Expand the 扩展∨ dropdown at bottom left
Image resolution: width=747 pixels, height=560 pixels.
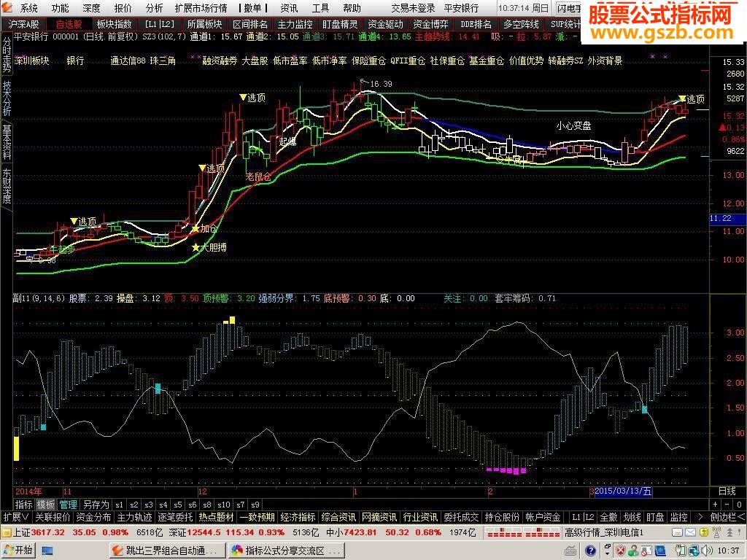[x=16, y=517]
